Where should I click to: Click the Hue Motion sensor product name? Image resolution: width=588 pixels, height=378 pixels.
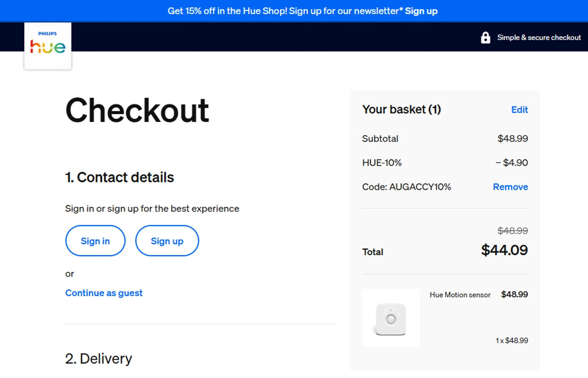pos(460,295)
